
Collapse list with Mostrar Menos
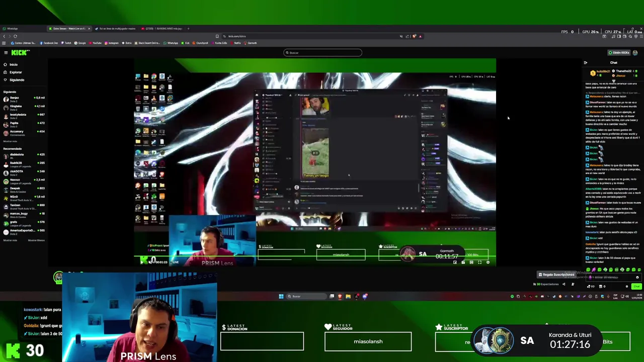point(36,240)
